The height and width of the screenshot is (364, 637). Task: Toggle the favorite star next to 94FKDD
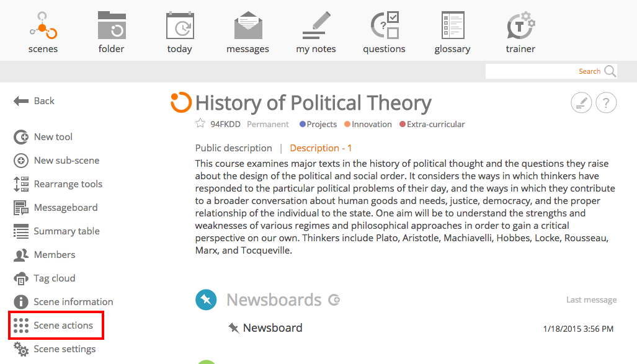pyautogui.click(x=200, y=123)
